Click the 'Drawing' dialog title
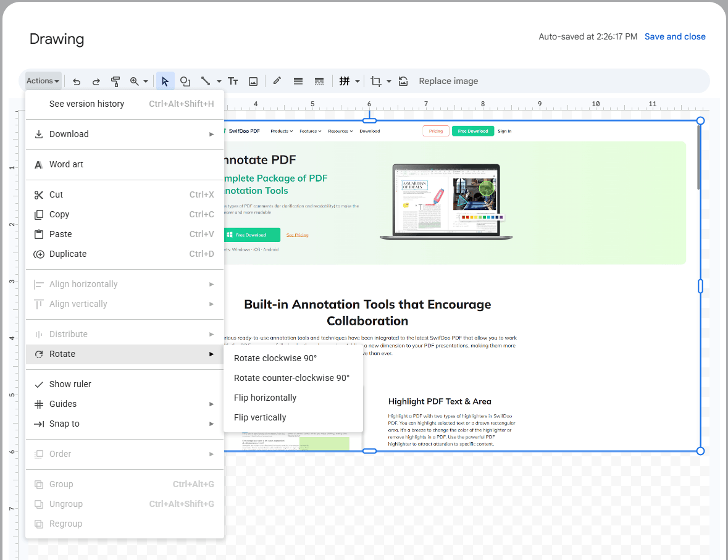 click(x=57, y=39)
